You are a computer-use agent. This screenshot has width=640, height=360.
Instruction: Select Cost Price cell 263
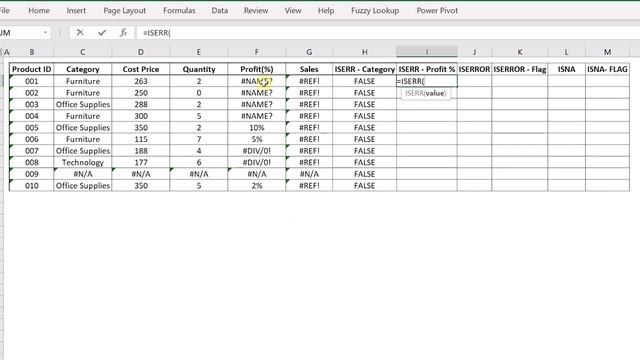click(140, 81)
